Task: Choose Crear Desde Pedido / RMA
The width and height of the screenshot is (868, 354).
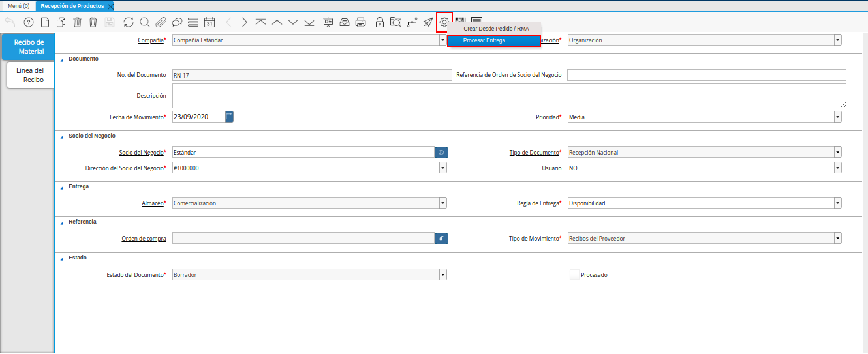Action: pos(495,29)
